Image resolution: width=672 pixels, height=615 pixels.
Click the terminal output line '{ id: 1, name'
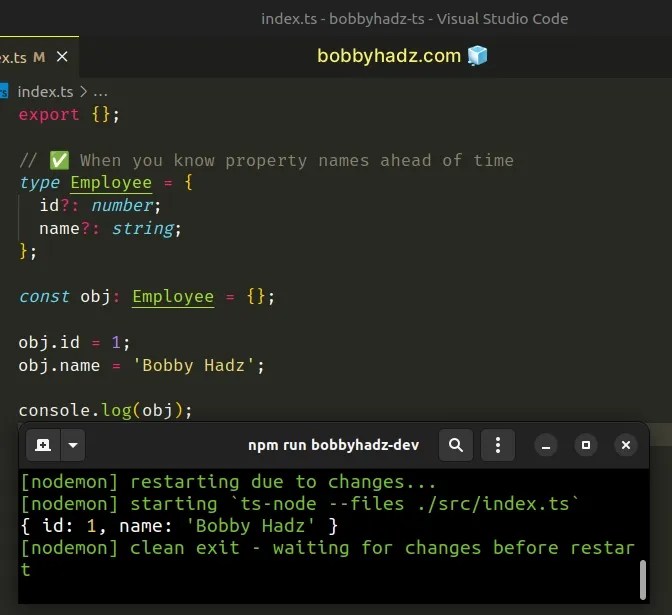tap(179, 526)
